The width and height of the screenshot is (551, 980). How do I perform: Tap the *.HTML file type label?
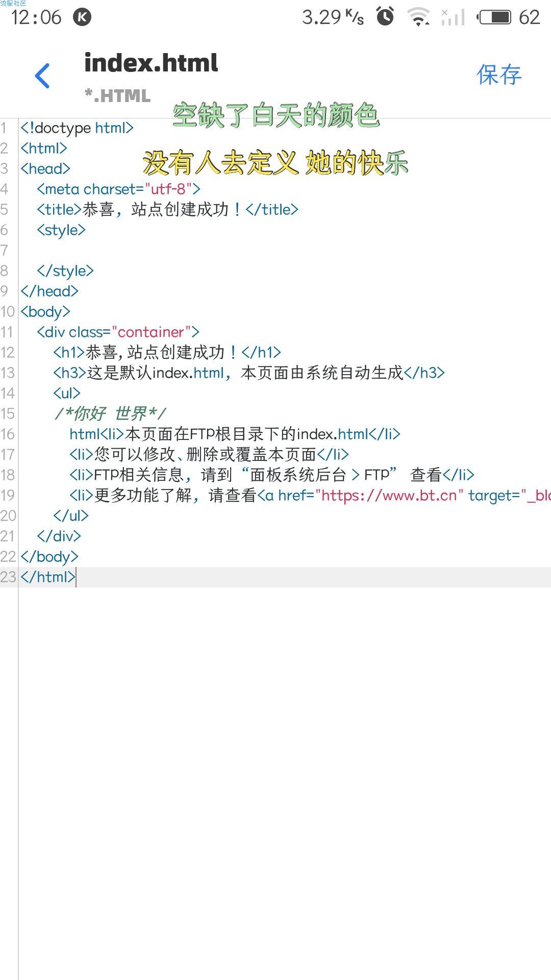coord(117,95)
